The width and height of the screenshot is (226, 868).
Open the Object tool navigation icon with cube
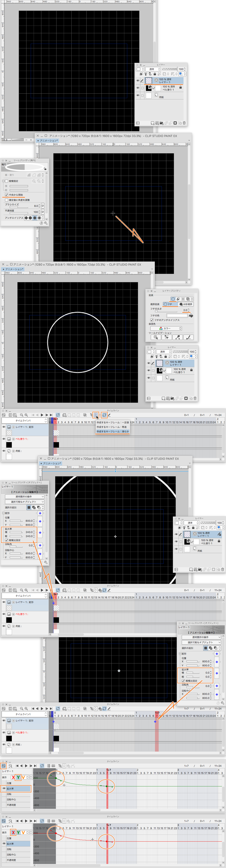click(x=156, y=337)
